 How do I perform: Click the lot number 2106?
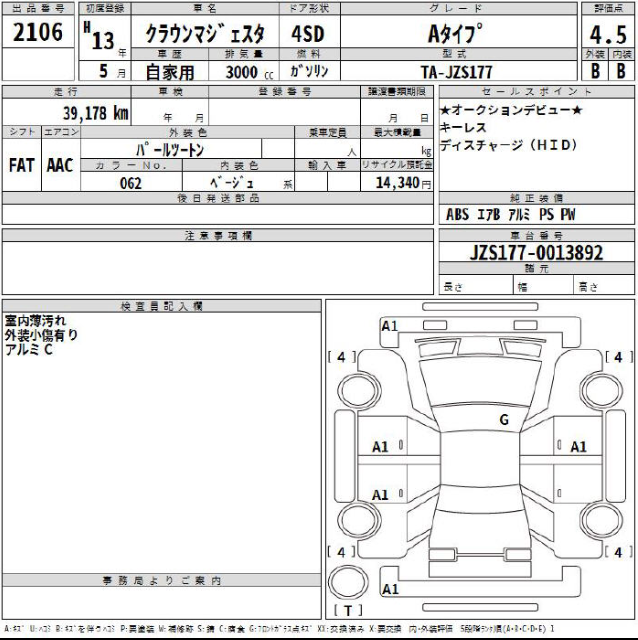(38, 32)
